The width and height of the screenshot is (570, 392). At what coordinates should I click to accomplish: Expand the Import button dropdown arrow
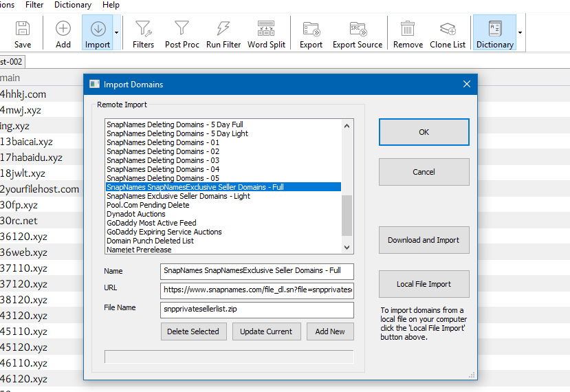117,32
